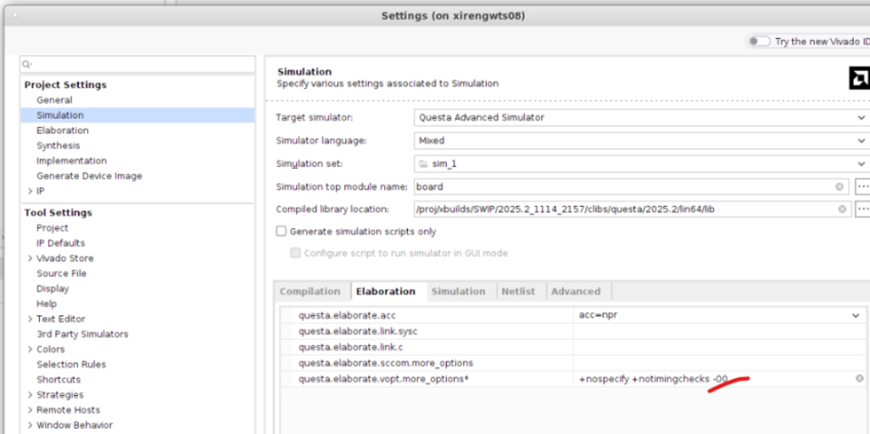Screen dimensions: 870x434
Task: Open Project under Tool Settings
Action: pos(52,228)
